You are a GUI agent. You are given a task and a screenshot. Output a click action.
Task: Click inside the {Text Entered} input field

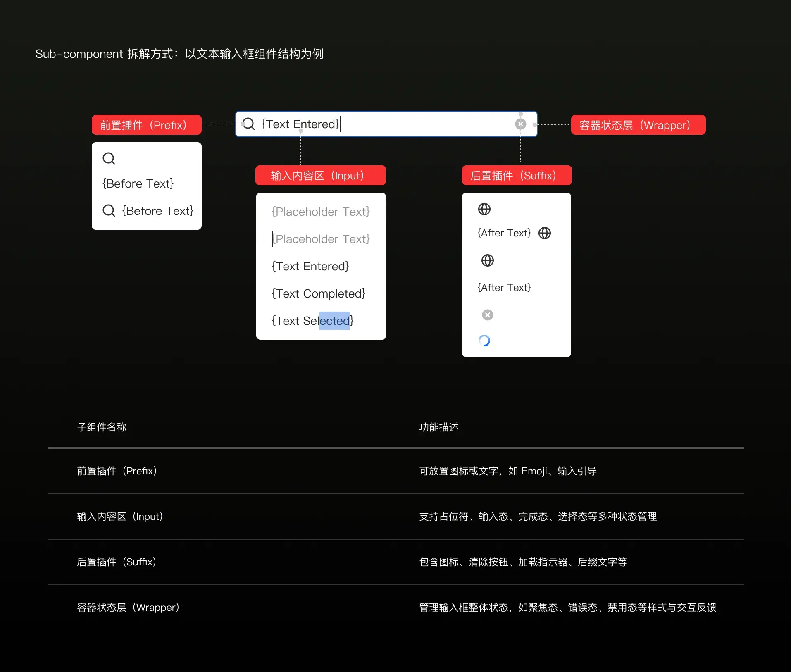[372, 124]
